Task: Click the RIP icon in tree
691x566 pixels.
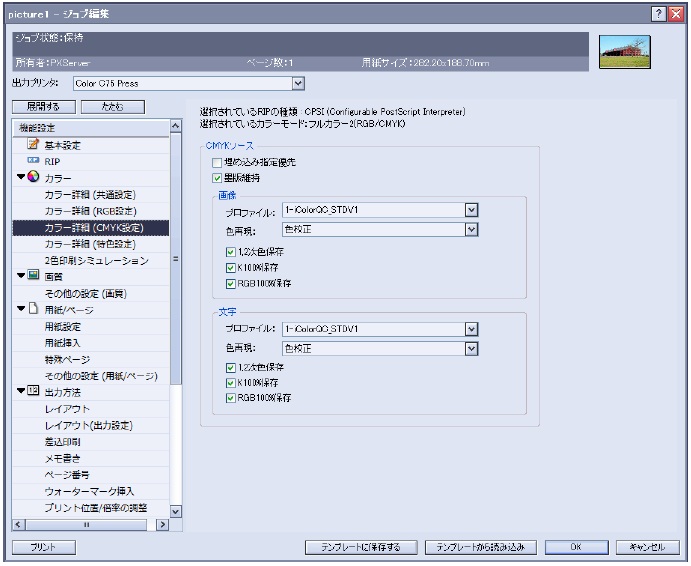Action: [x=32, y=160]
